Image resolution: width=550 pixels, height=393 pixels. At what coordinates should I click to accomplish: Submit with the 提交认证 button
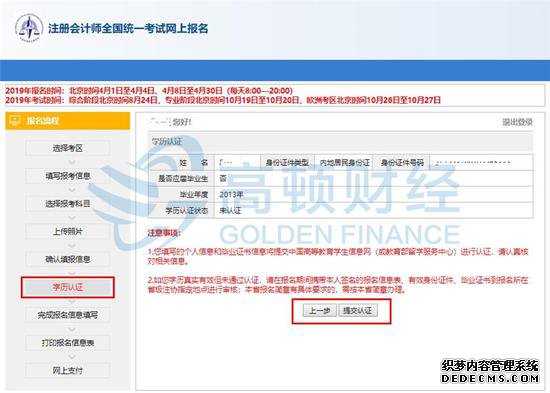pyautogui.click(x=358, y=311)
